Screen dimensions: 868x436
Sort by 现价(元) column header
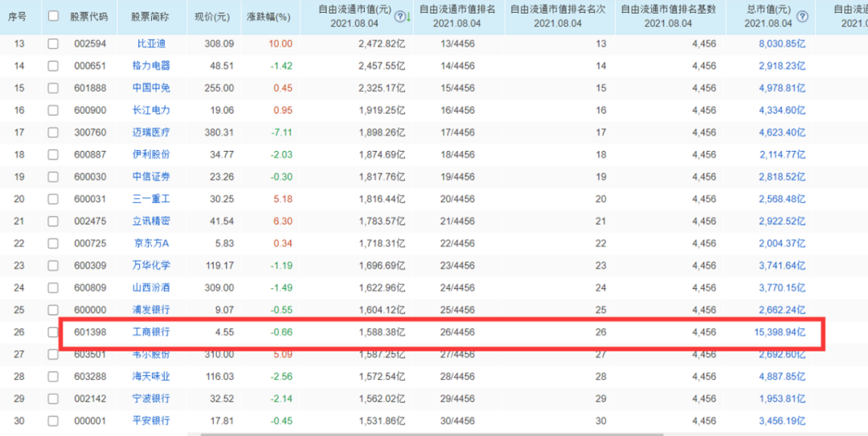coord(211,16)
